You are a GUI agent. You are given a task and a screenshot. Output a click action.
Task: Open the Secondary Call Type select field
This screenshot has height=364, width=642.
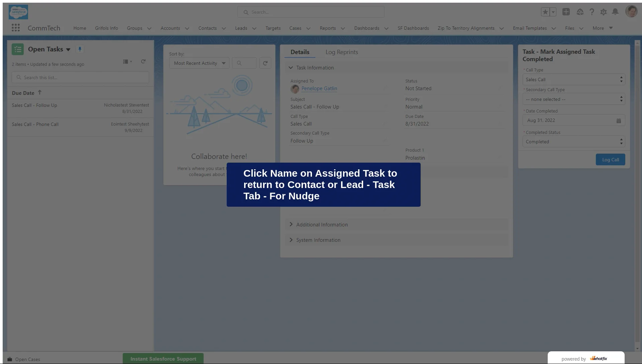click(x=574, y=99)
